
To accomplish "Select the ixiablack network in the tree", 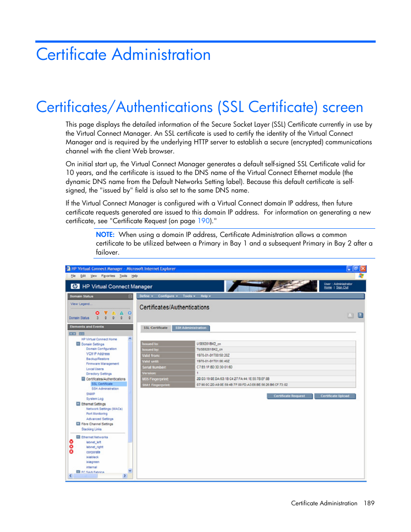I will [x=93, y=457].
